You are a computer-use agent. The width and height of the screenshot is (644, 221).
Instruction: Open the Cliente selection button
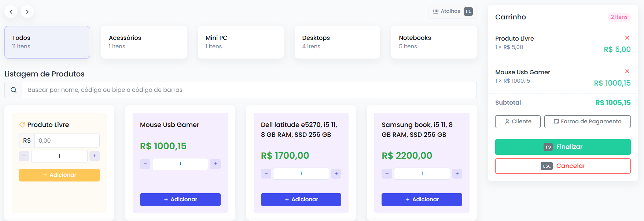coord(518,121)
